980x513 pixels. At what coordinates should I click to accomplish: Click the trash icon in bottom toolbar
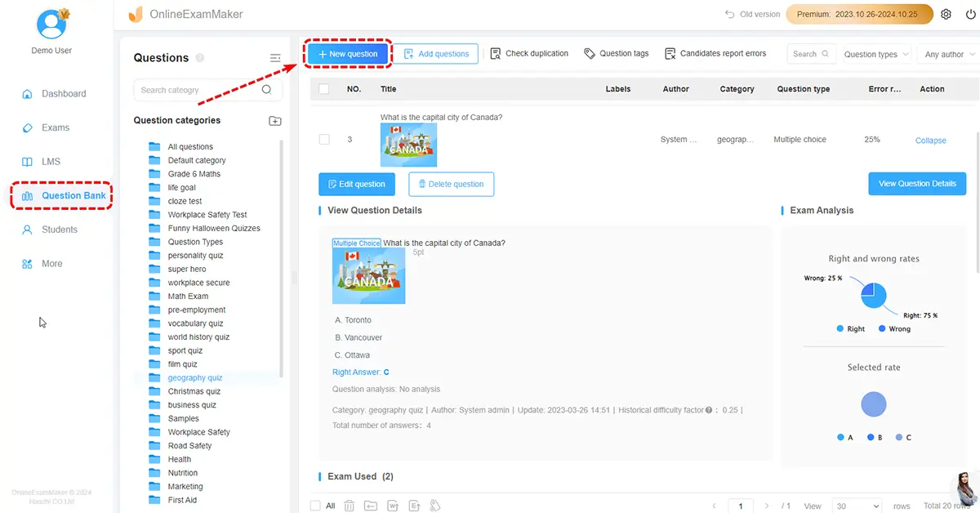point(350,506)
